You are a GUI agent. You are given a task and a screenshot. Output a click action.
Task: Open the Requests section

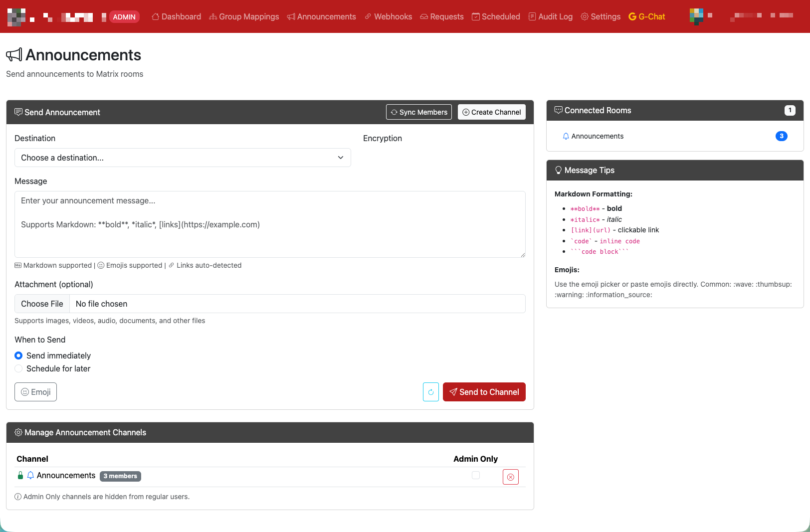[x=441, y=16]
